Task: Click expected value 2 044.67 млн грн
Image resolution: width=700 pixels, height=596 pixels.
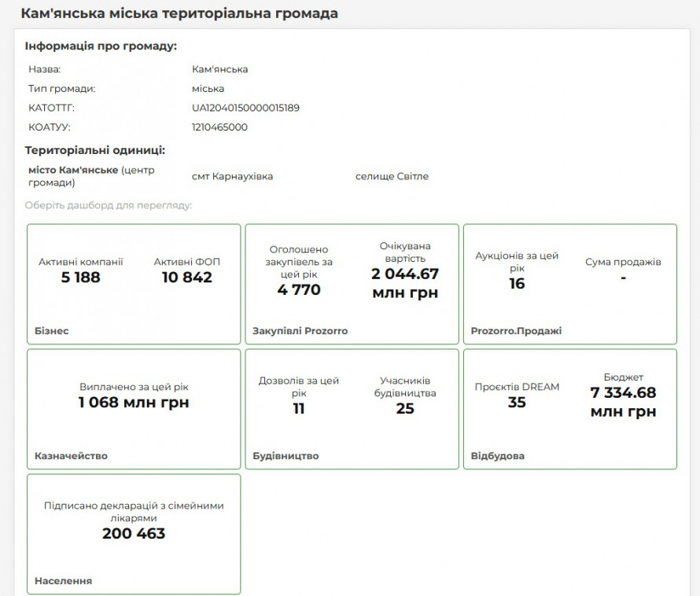Action: tap(405, 283)
